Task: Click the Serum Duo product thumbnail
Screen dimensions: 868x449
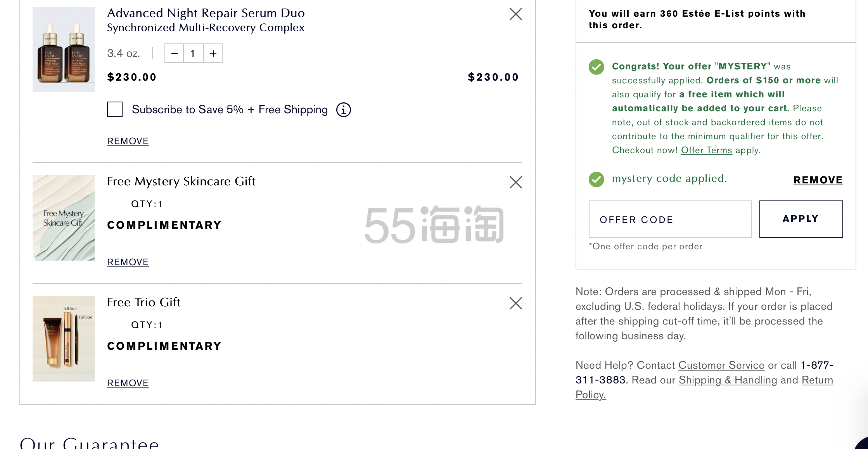Action: click(64, 50)
